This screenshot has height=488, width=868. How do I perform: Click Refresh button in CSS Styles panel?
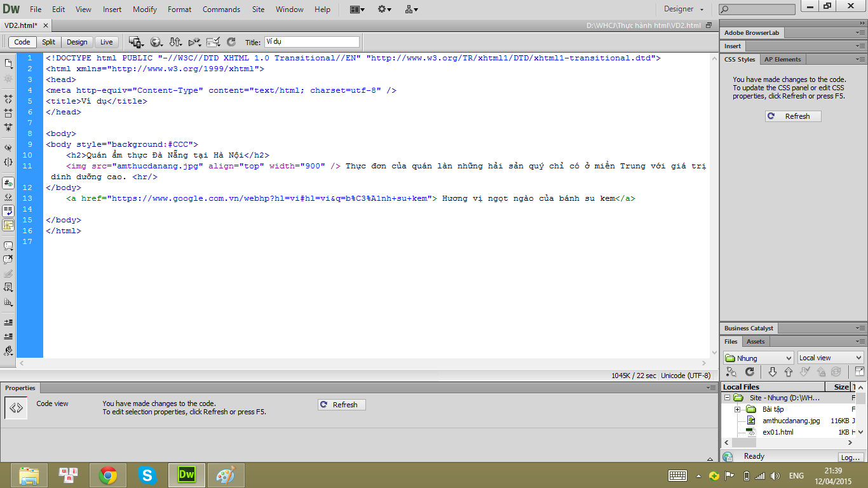coord(792,116)
